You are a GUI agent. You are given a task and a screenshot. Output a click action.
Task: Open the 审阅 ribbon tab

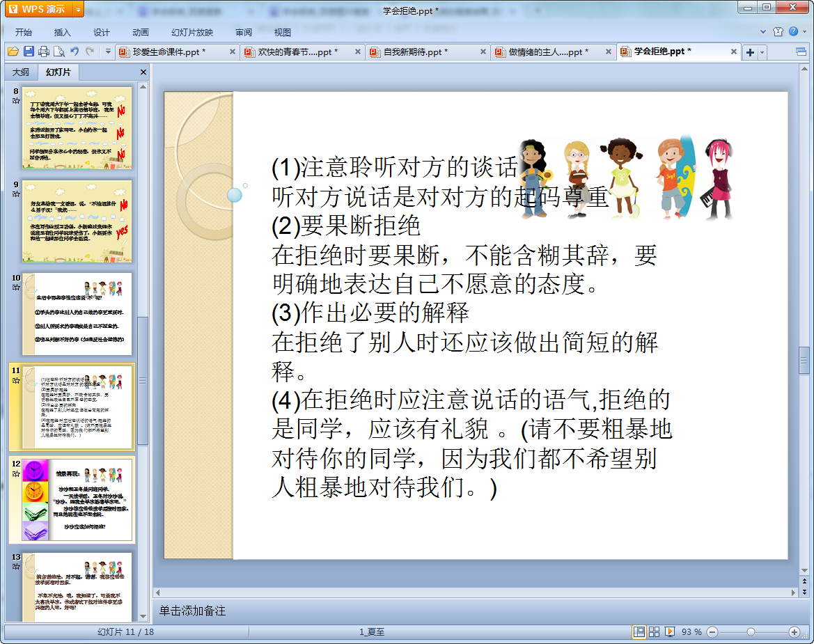pyautogui.click(x=244, y=32)
